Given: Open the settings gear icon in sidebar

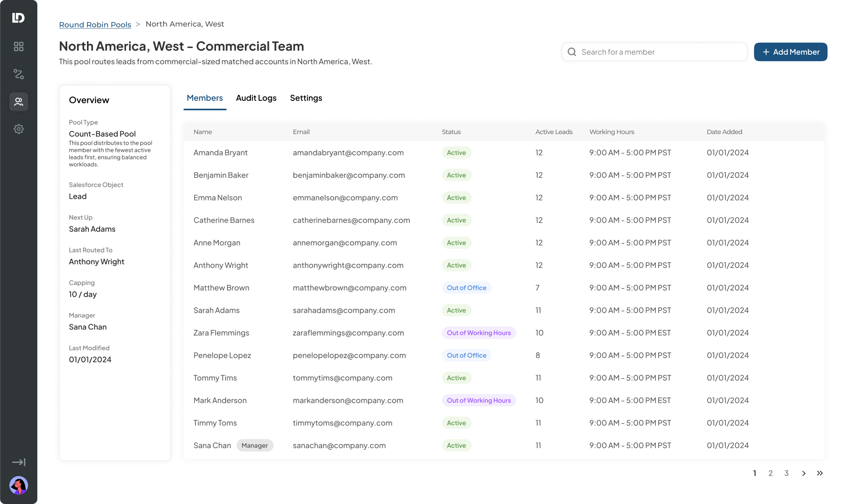Looking at the screenshot, I should pyautogui.click(x=19, y=129).
